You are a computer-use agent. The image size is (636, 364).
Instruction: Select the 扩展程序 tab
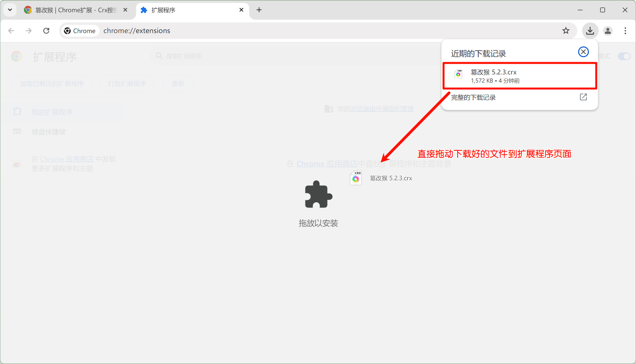[189, 10]
